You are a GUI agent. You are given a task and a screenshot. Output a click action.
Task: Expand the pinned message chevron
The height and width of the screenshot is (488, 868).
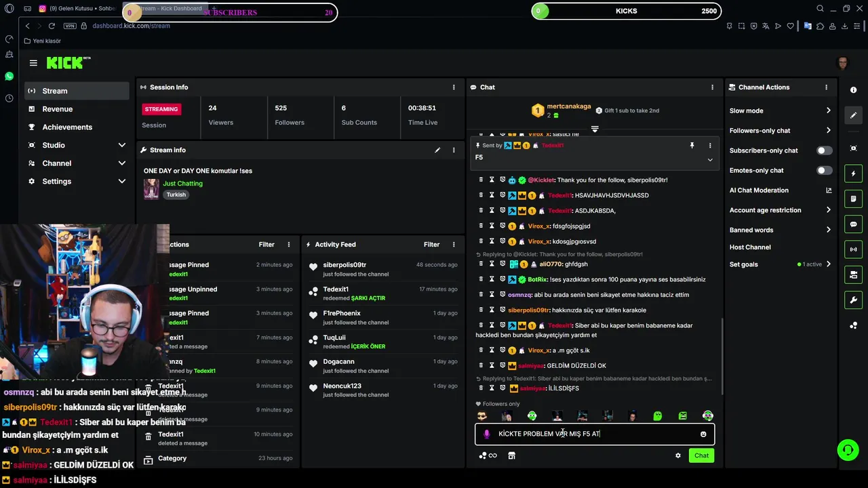(710, 160)
